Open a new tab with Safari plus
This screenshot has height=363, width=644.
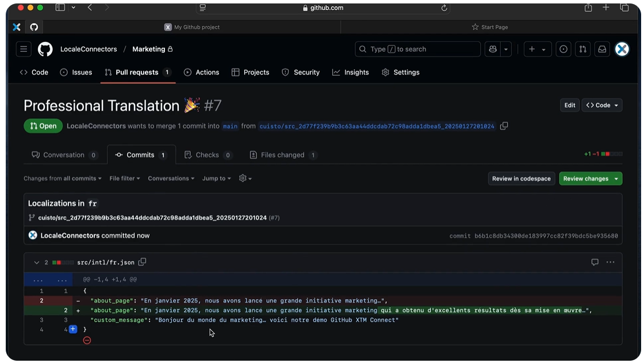[606, 7]
